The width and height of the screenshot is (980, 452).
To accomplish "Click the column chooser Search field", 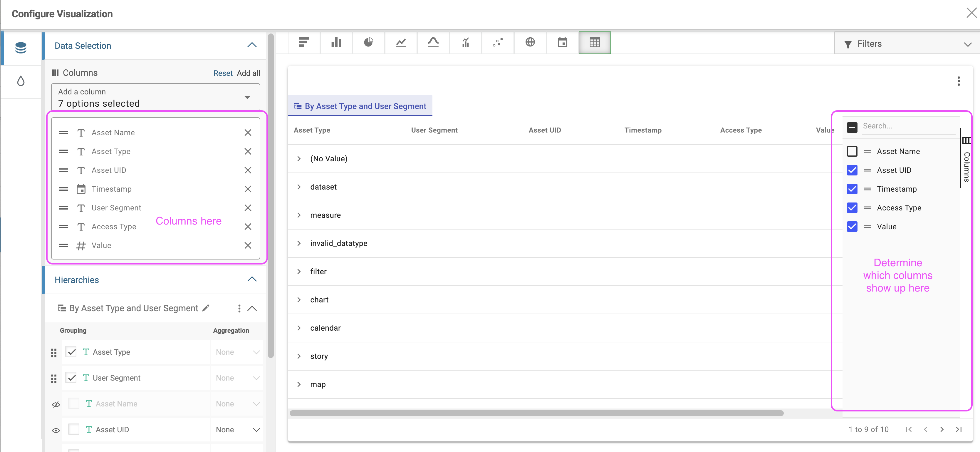I will pos(909,126).
